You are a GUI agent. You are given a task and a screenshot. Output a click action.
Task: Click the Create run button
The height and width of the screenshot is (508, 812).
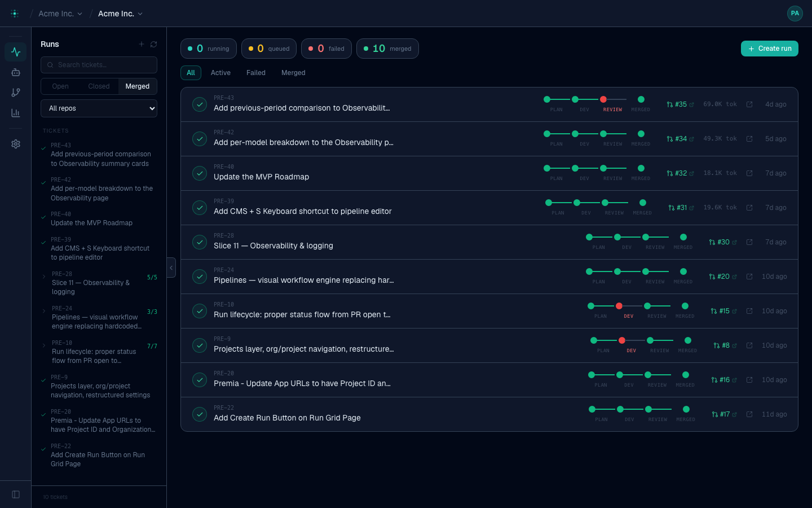click(770, 49)
